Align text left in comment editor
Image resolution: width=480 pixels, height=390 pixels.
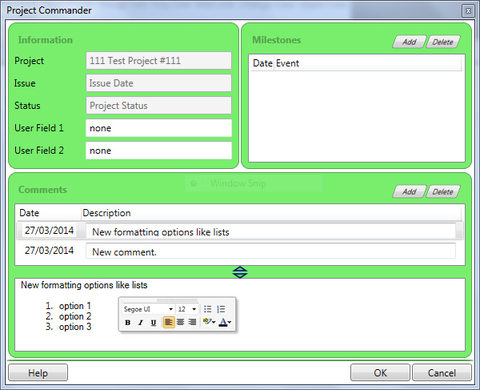[x=169, y=322]
